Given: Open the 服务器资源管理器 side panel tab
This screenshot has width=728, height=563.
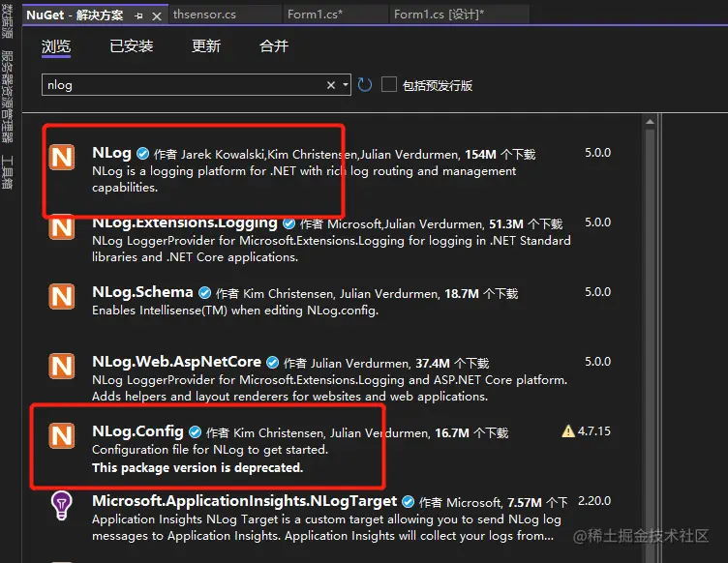Looking at the screenshot, I should [7, 96].
